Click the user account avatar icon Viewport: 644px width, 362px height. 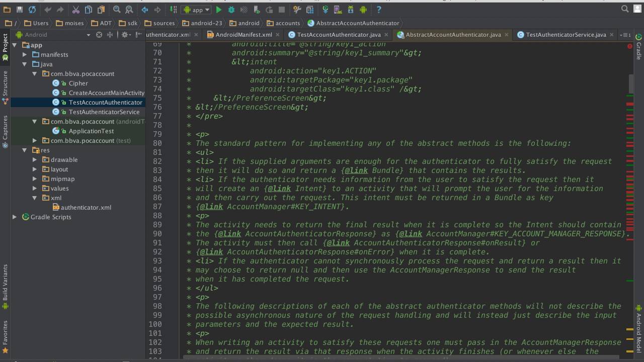(x=636, y=9)
